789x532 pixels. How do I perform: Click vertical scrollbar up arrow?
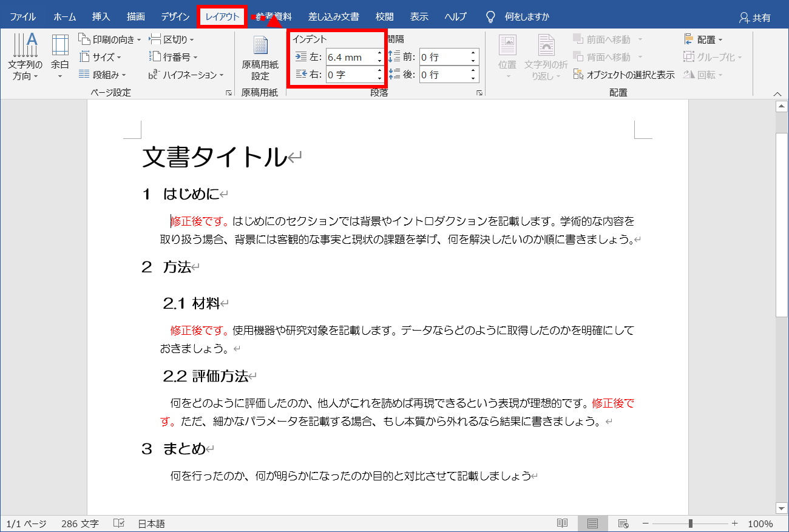pos(782,107)
